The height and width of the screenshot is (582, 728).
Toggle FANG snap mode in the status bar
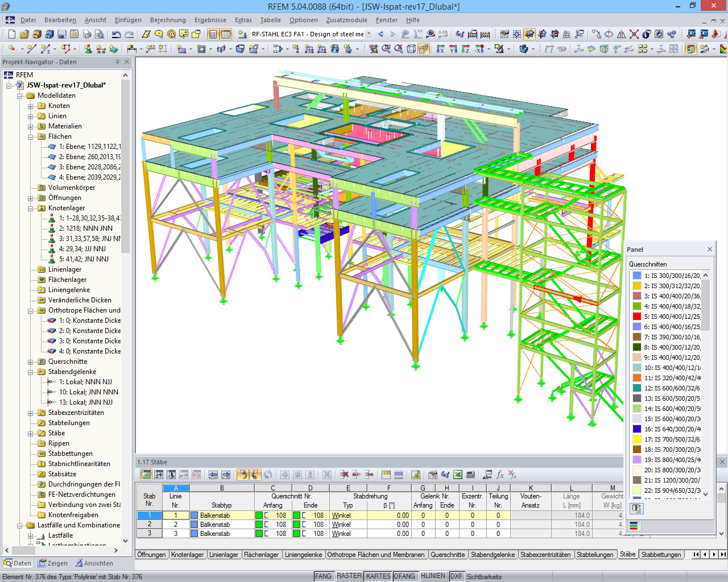323,576
